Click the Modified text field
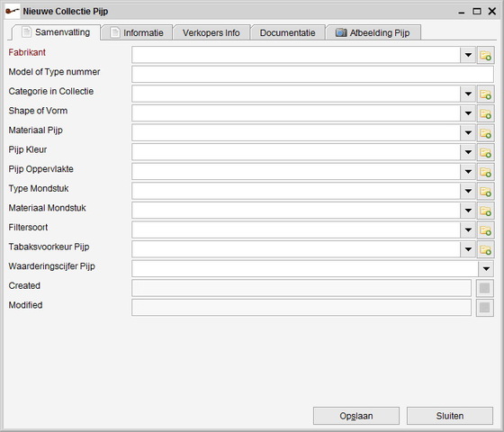Screen dimensions: 504x432 pyautogui.click(x=301, y=308)
